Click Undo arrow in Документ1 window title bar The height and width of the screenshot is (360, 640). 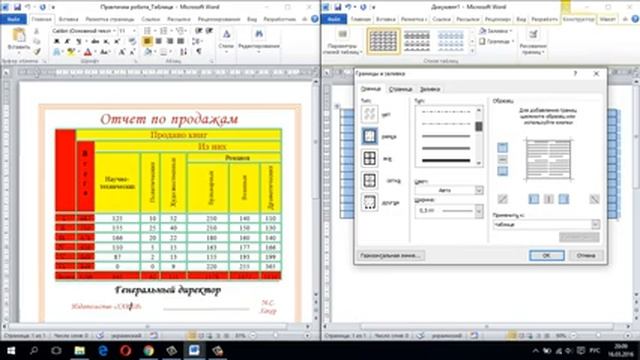pyautogui.click(x=348, y=7)
